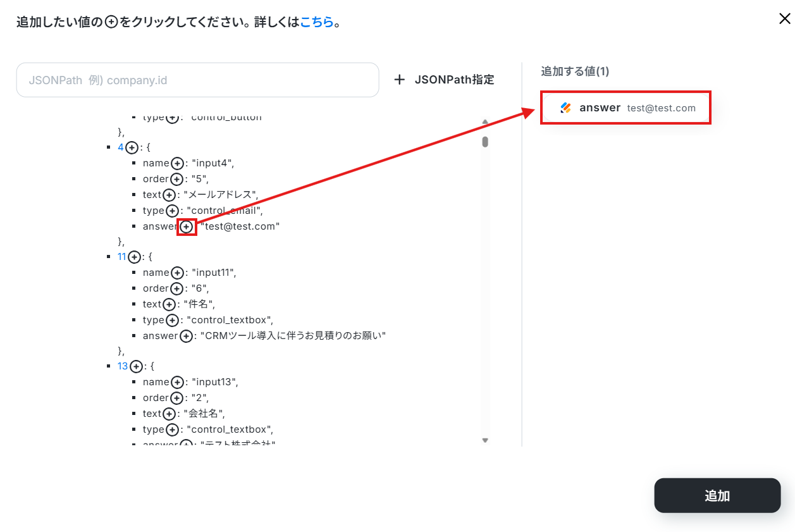Add the answer "CRMツール導入に伴うお見積りのお願い" plus icon

pos(186,336)
